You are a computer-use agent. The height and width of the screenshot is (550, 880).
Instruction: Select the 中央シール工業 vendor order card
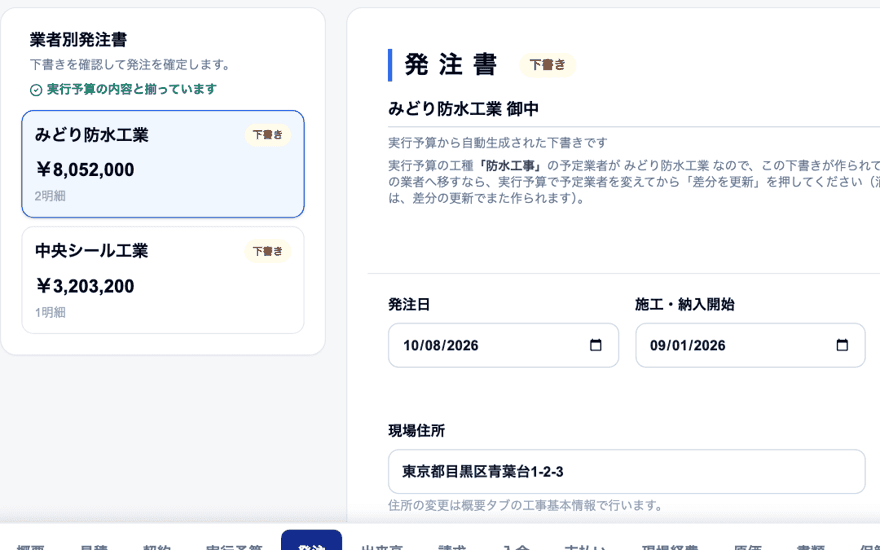tap(163, 280)
